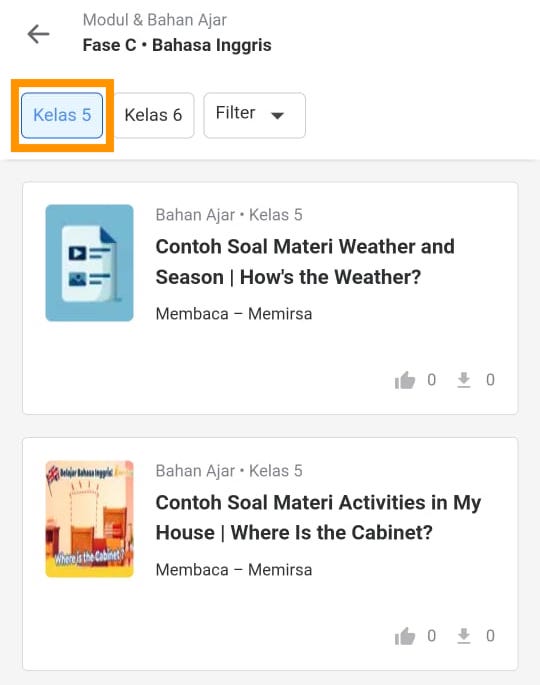The image size is (540, 685).
Task: Select the Kelas 5 chip
Action: pos(62,115)
